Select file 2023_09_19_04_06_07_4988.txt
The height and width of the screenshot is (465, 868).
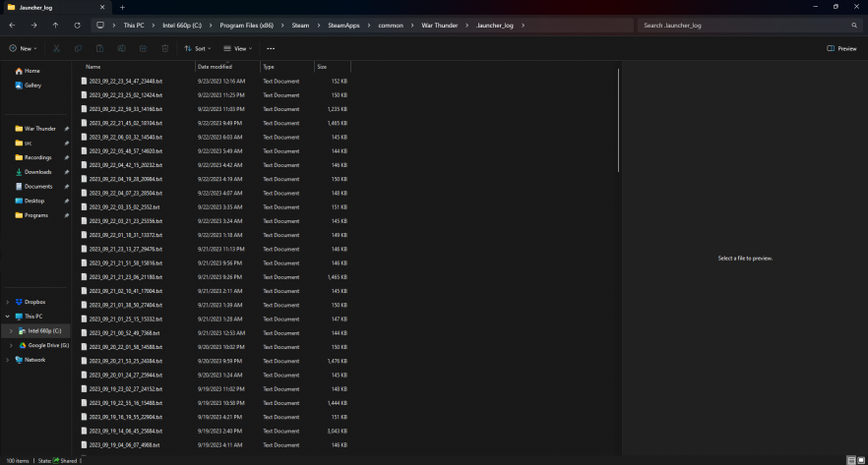215,444
